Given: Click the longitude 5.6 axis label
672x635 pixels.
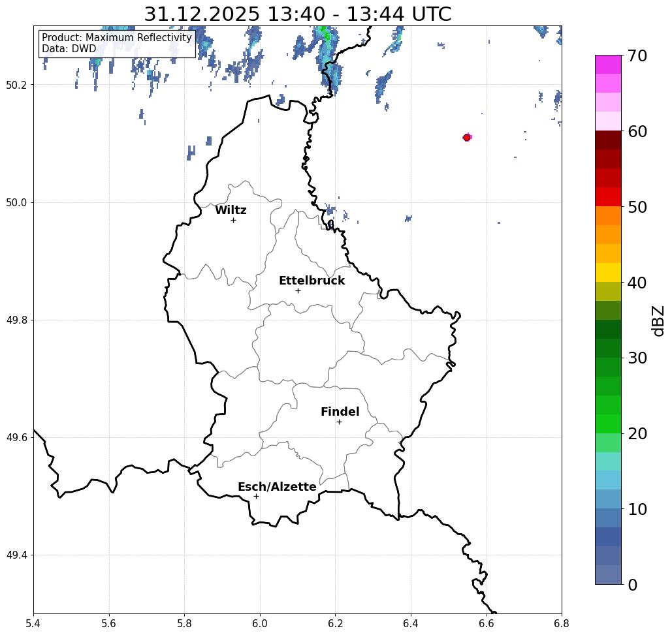Looking at the screenshot, I should click(109, 623).
